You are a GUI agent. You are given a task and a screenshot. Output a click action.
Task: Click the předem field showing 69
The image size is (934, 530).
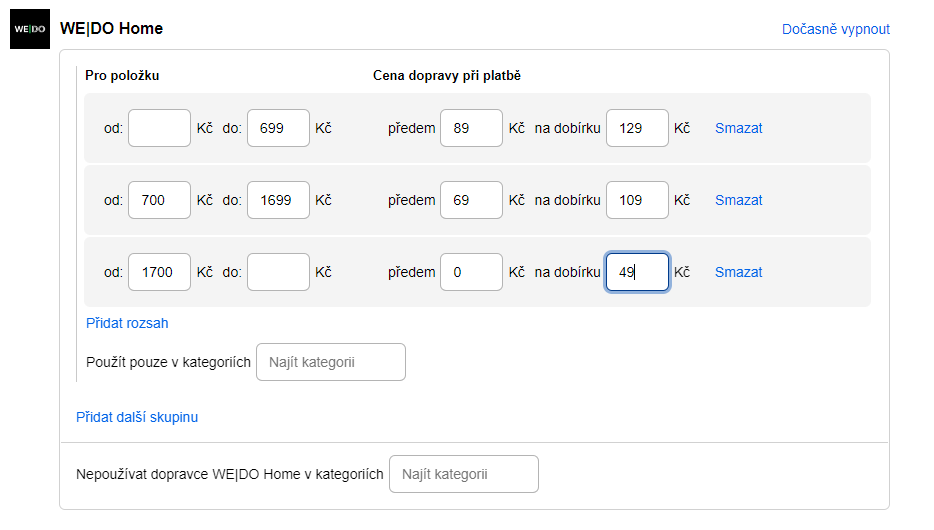(471, 200)
